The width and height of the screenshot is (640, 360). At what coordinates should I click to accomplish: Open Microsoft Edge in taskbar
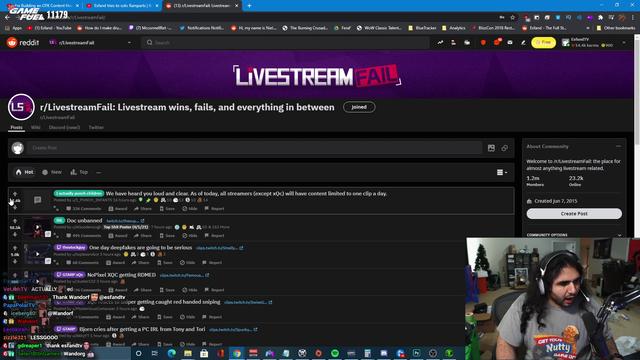coord(171,353)
